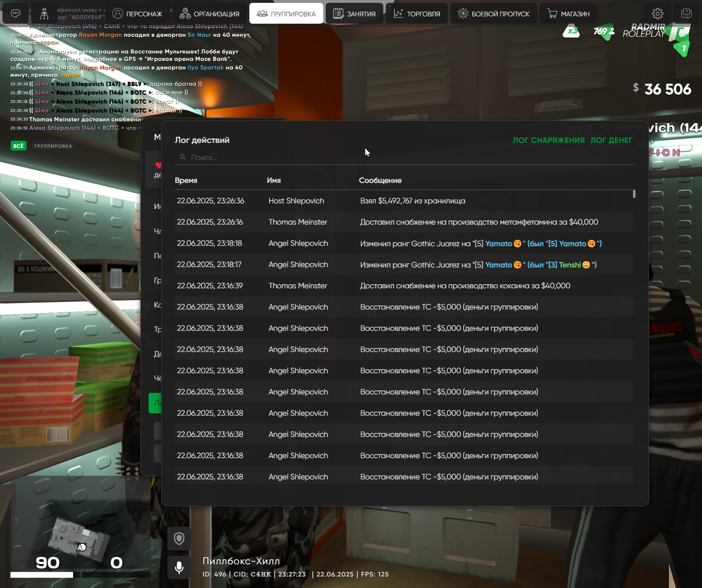Screen dimensions: 702x588
Task: Select the ГРУППИРОВКА tab
Action: coord(286,13)
